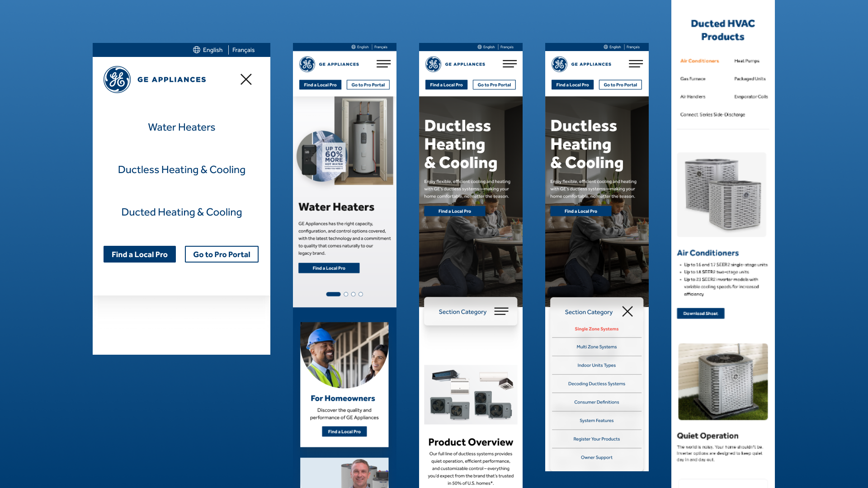
Task: Select Decoding Ductless Systems section
Action: (x=596, y=384)
